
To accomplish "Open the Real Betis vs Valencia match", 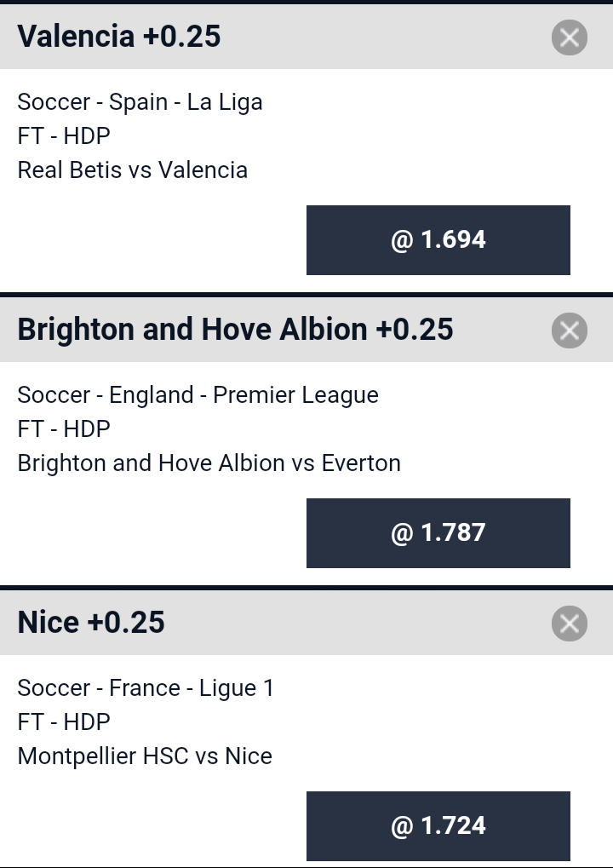I will tap(132, 170).
